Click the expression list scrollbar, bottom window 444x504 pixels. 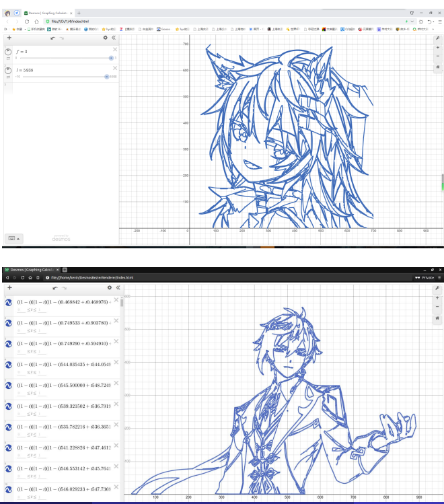[x=122, y=302]
